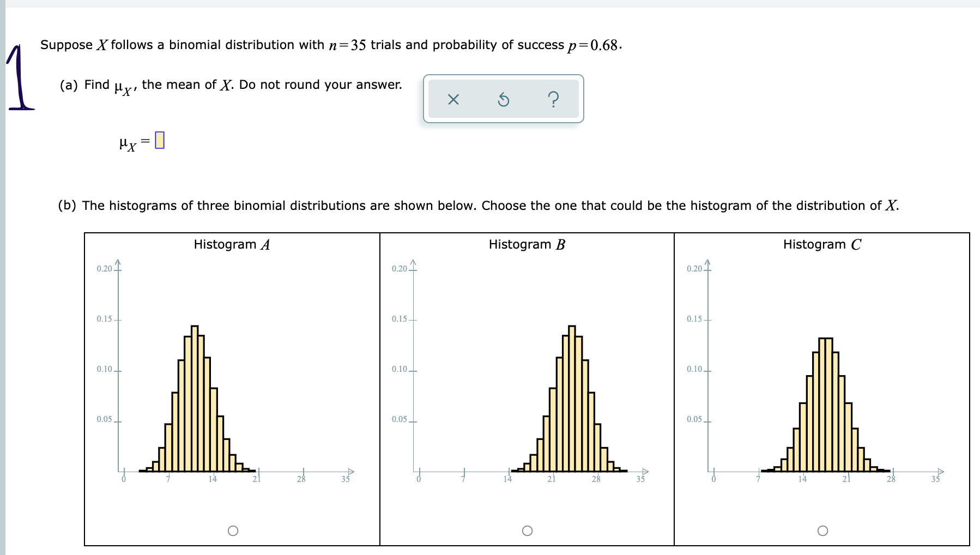Click the rightmost icon in the toolbar panel
Viewport: 980px width, 555px height.
coord(554,99)
